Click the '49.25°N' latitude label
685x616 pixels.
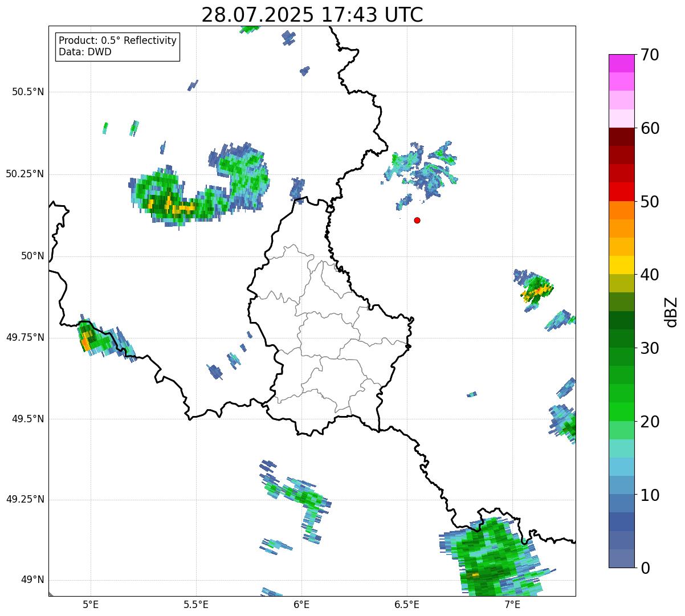pos(25,499)
